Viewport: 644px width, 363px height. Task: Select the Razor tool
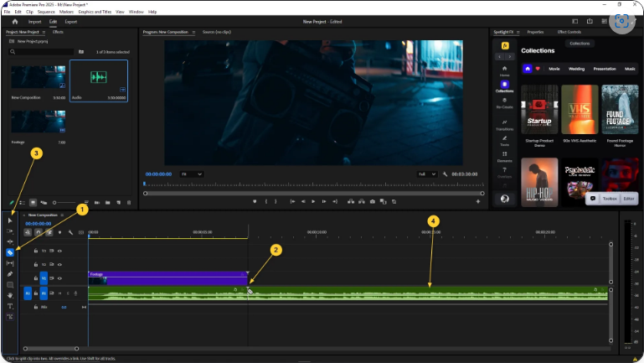click(10, 252)
